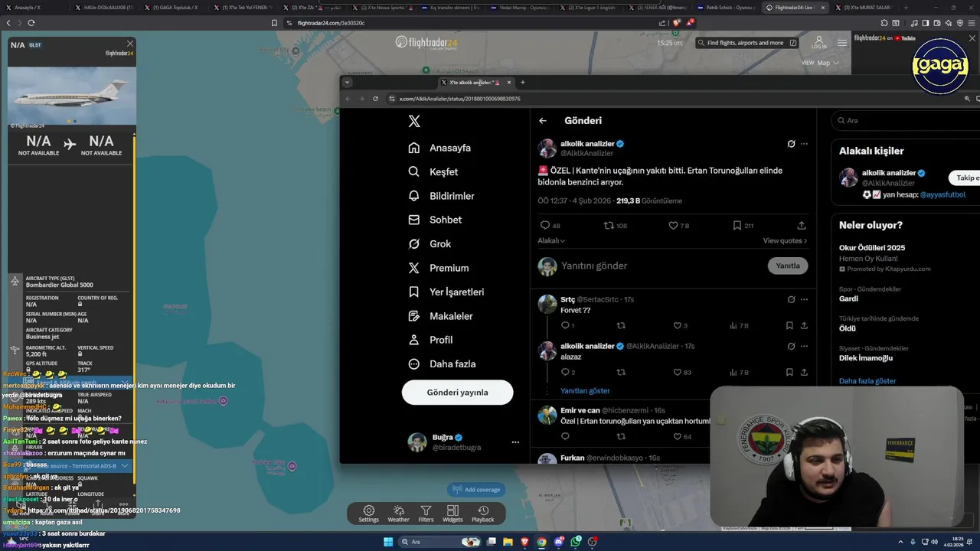Open View quotes link

pyautogui.click(x=785, y=240)
